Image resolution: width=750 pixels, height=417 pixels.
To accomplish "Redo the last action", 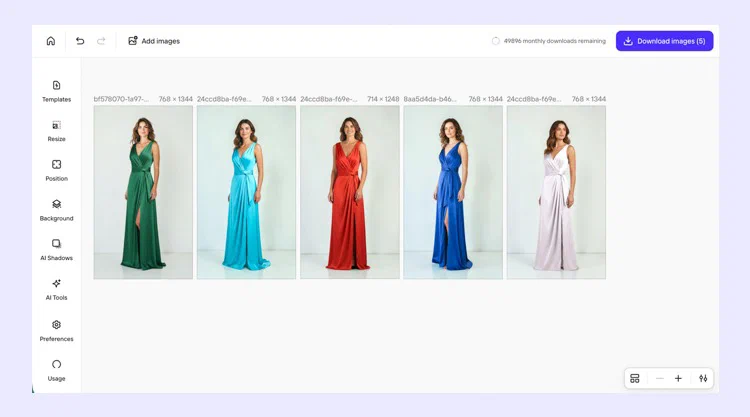I will click(x=101, y=41).
